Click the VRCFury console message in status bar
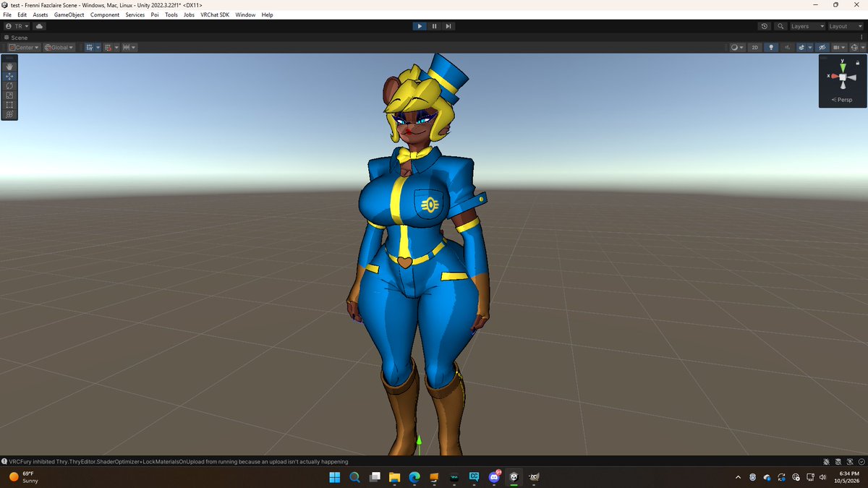Screen dimensions: 868x488 coord(178,461)
